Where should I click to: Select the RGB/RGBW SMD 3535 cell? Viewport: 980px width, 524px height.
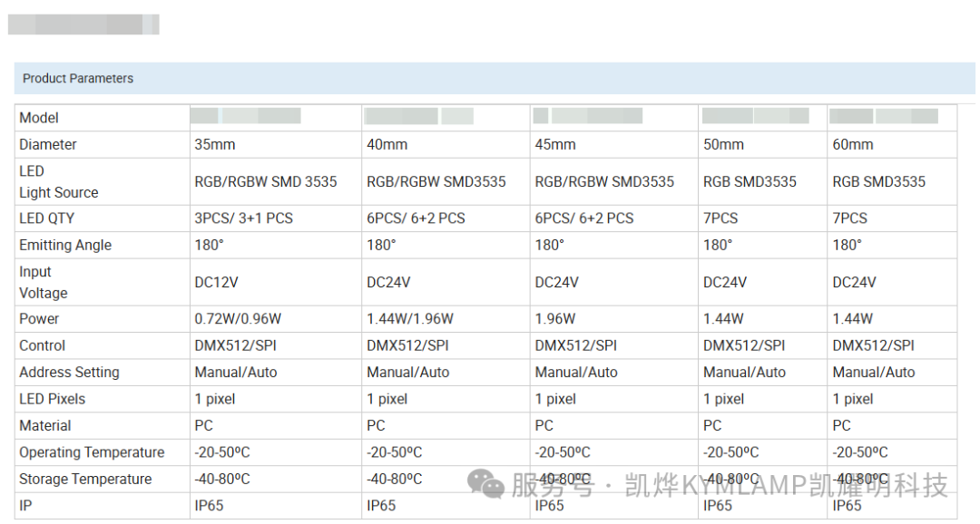pyautogui.click(x=276, y=181)
